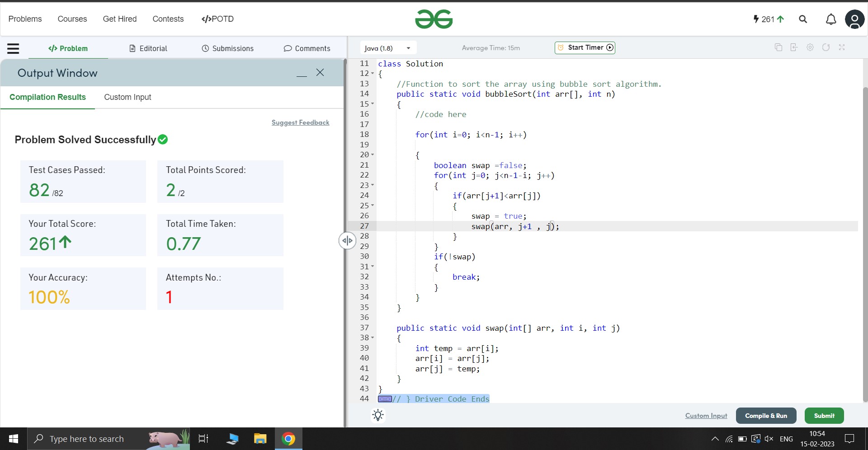The height and width of the screenshot is (450, 868).
Task: Open File Explorer from taskbar
Action: pyautogui.click(x=260, y=439)
